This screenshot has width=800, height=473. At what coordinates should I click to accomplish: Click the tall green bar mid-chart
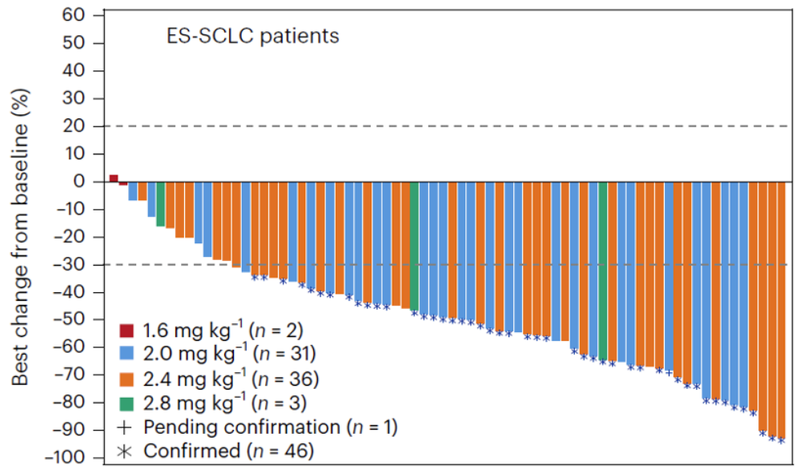(x=414, y=246)
